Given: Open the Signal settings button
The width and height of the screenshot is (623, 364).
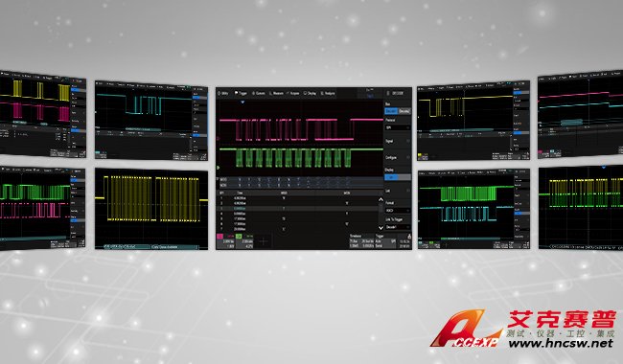Looking at the screenshot, I should (x=398, y=141).
